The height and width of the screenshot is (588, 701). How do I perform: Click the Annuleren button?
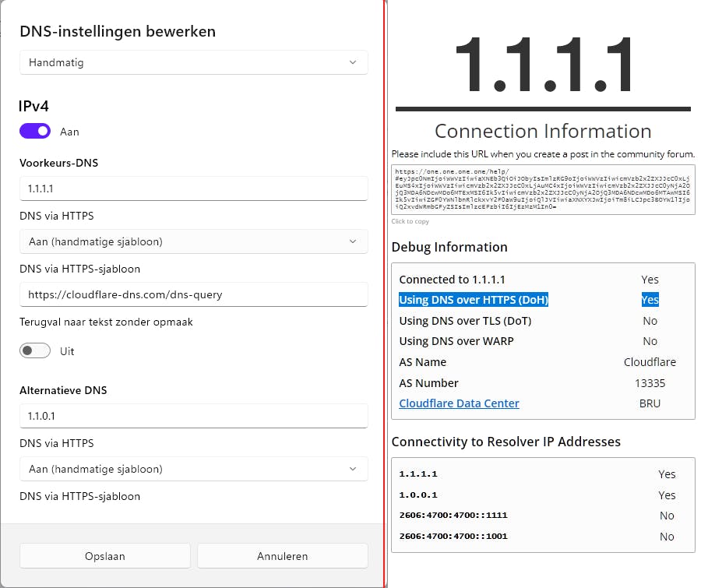(x=283, y=556)
